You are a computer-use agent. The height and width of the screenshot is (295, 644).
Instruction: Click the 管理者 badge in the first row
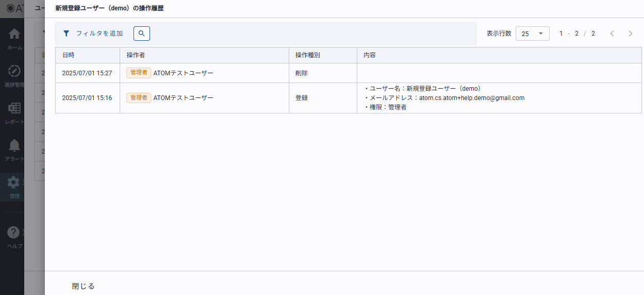coord(138,73)
